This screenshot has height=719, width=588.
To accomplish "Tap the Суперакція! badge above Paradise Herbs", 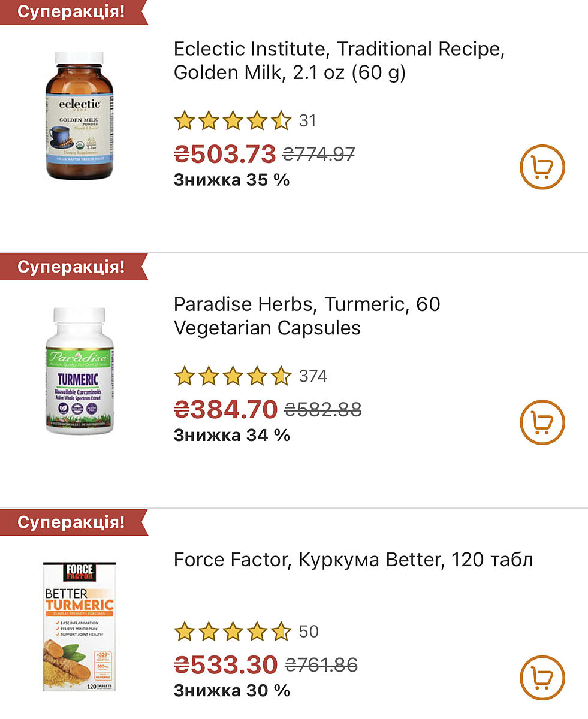I will pos(71,267).
